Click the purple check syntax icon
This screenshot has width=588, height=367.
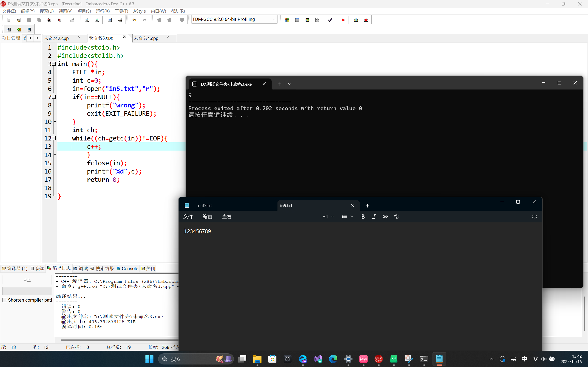pyautogui.click(x=330, y=20)
